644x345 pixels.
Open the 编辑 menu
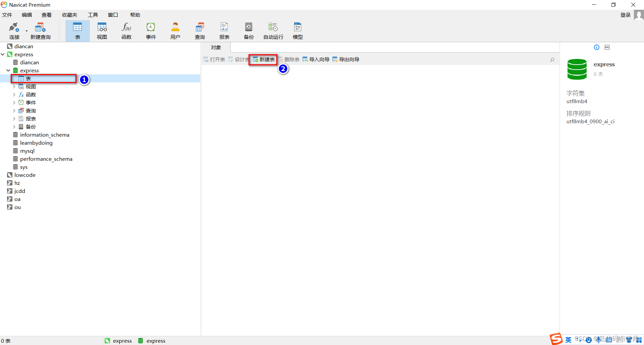[27, 15]
